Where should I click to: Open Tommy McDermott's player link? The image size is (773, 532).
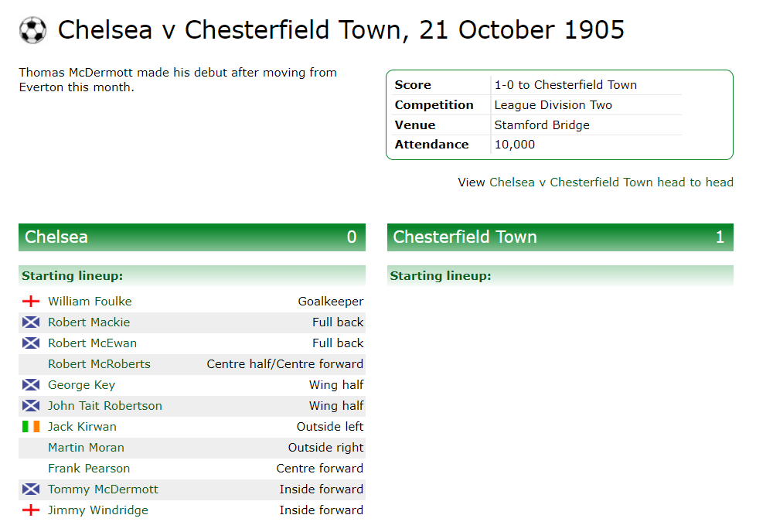click(x=103, y=489)
